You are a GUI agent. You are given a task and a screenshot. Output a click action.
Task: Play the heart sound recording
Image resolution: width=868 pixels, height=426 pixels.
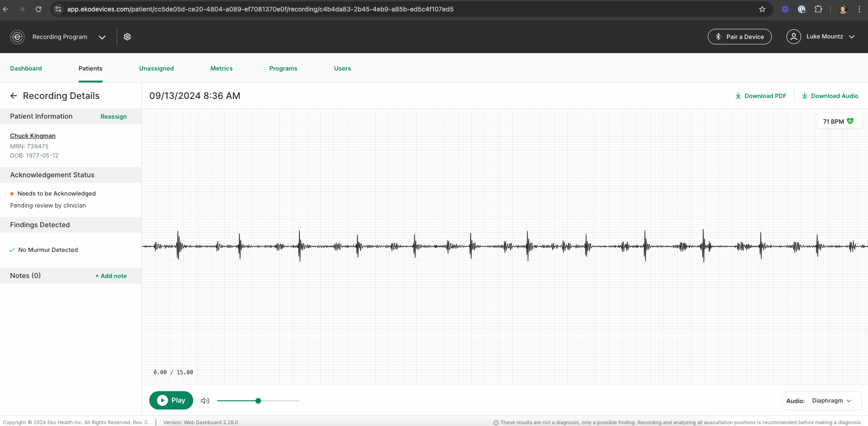(171, 400)
